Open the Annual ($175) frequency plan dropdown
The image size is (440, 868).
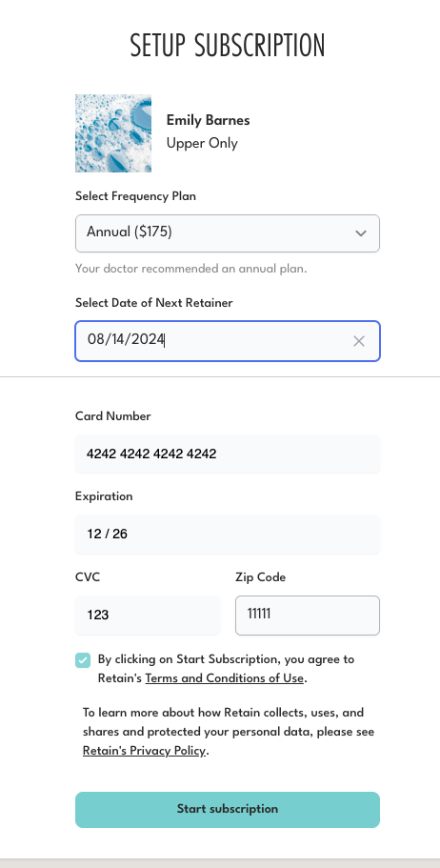[228, 233]
